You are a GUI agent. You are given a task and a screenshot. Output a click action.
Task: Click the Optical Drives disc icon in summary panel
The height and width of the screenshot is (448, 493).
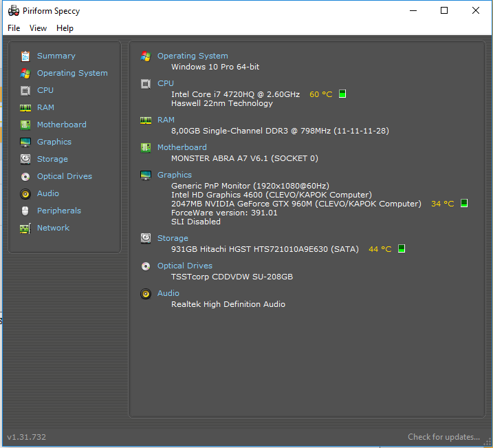click(146, 266)
